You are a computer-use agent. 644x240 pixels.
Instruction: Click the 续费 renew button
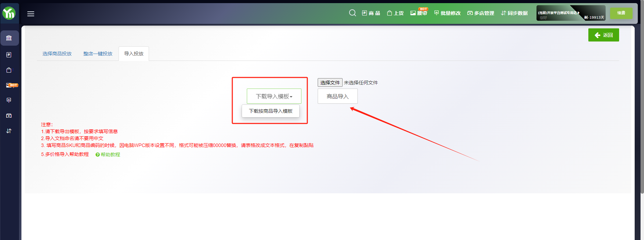pos(621,13)
